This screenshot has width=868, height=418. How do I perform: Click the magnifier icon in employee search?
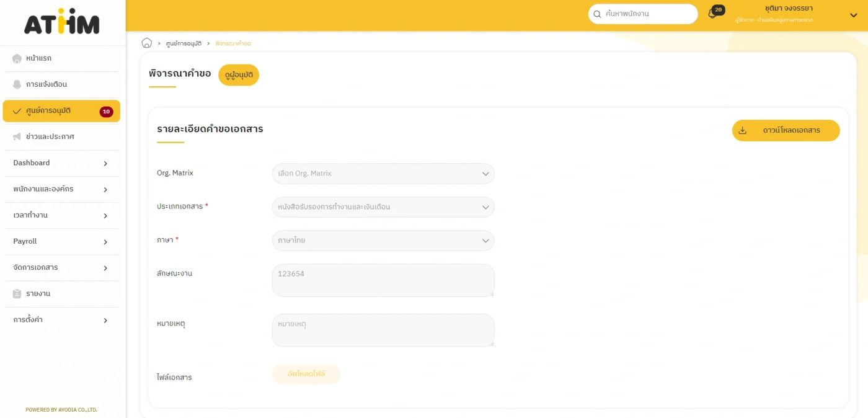pyautogui.click(x=598, y=14)
